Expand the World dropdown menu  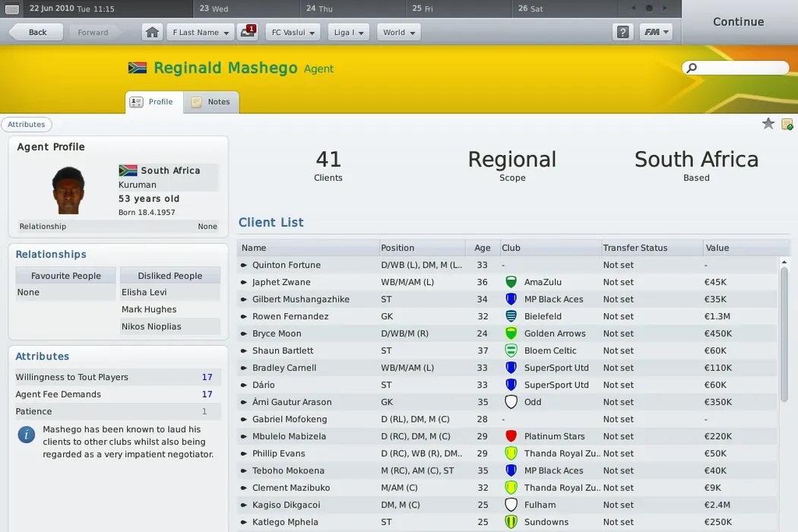click(x=398, y=32)
